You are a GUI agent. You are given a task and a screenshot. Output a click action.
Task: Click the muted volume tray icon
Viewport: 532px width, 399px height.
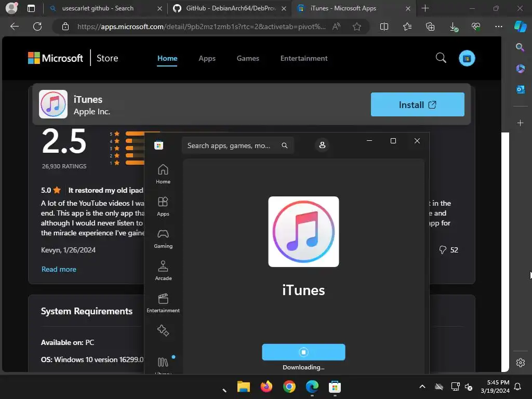[x=469, y=387]
